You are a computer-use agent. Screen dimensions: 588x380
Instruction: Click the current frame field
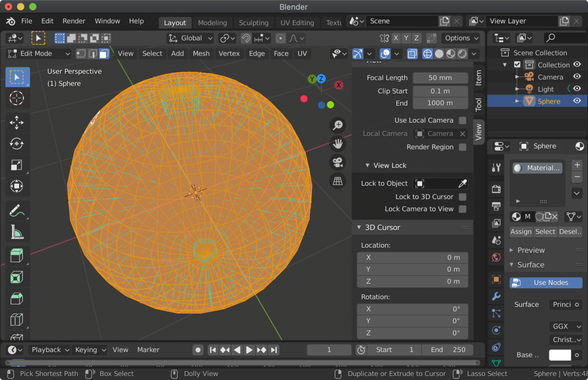[x=329, y=350]
